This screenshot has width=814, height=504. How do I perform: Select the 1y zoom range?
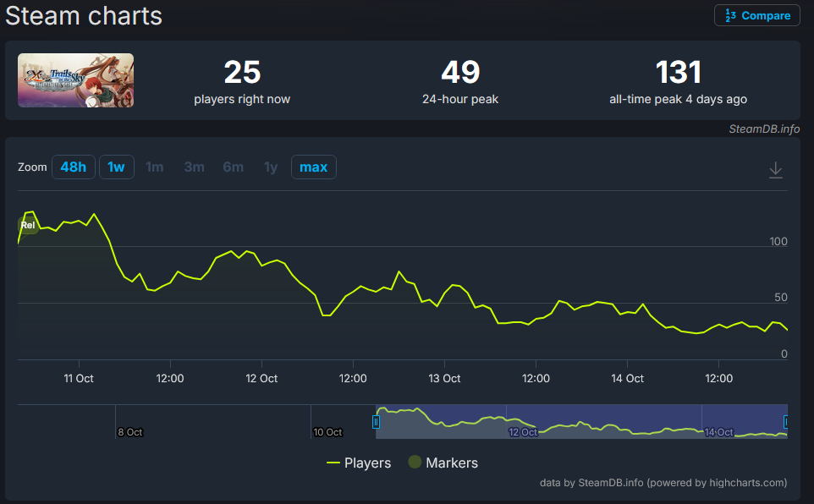point(271,167)
